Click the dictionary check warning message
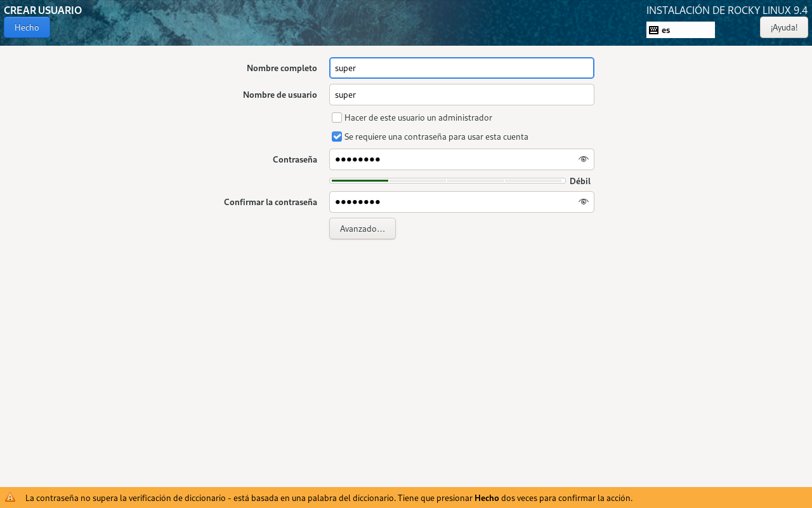This screenshot has height=508, width=812. (x=329, y=498)
